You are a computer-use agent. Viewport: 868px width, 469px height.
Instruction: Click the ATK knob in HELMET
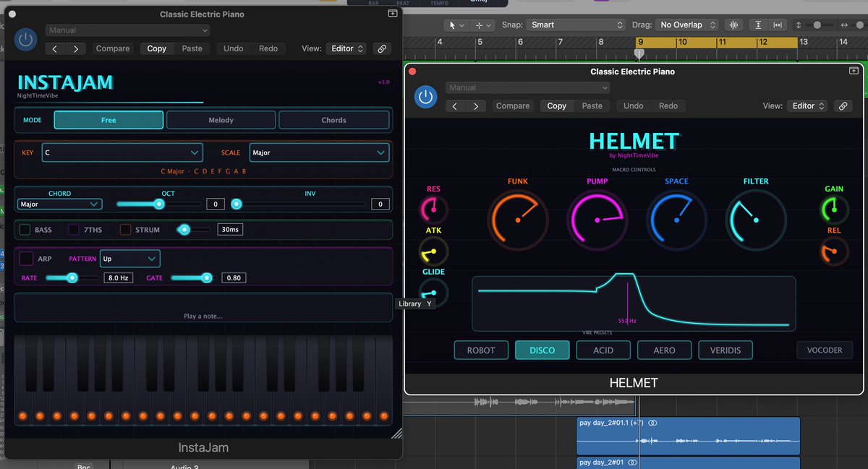[x=433, y=251]
